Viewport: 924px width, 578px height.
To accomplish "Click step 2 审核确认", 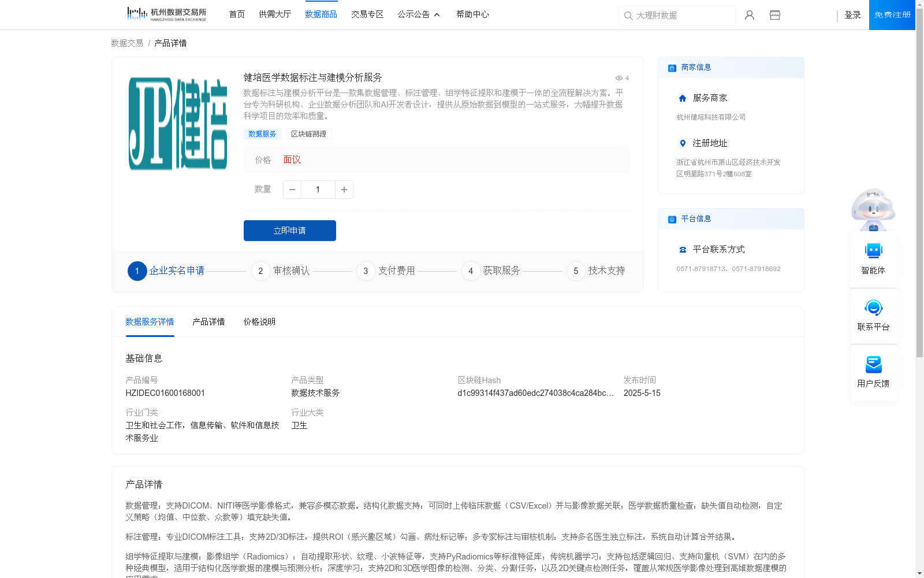I will (x=281, y=271).
